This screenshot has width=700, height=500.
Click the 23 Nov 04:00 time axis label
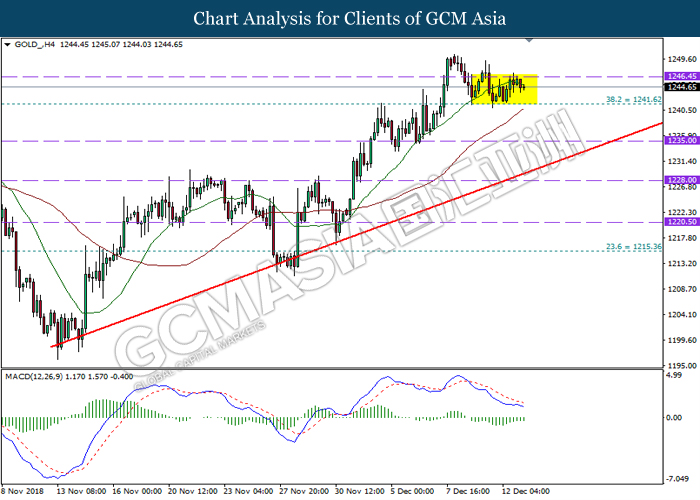click(248, 491)
